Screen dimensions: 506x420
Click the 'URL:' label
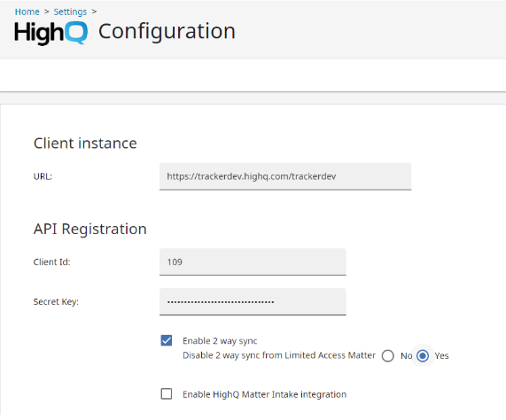(x=43, y=176)
